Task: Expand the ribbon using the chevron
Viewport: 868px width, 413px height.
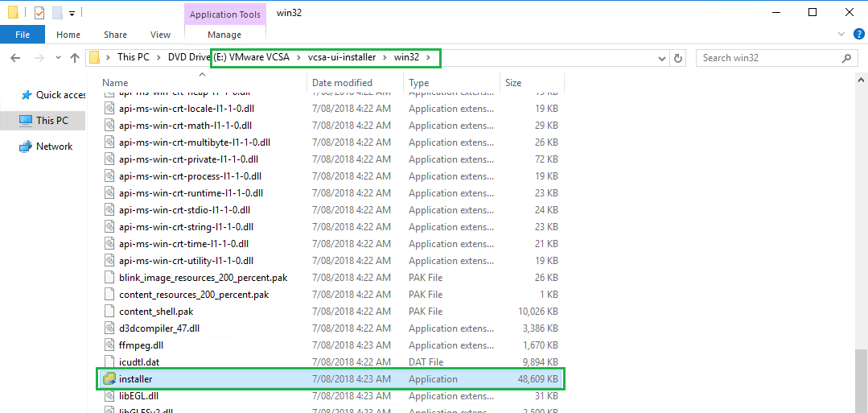Action: click(841, 34)
